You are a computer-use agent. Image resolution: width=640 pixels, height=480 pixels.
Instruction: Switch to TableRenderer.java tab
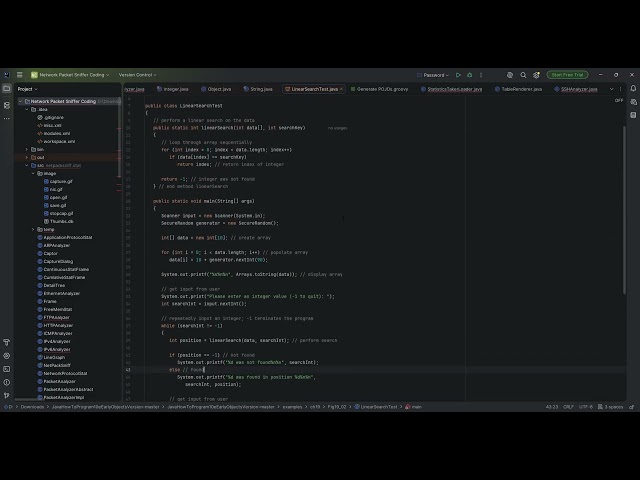pyautogui.click(x=518, y=89)
